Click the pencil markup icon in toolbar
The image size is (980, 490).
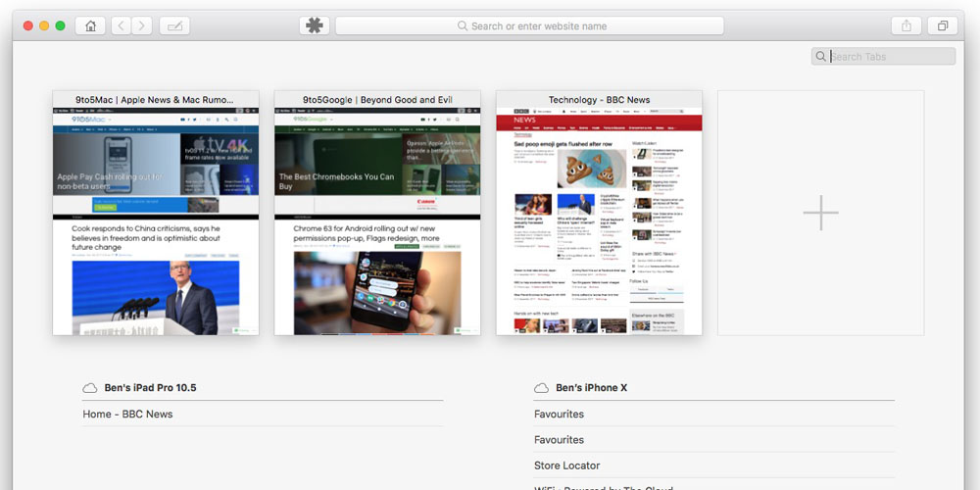pyautogui.click(x=174, y=25)
